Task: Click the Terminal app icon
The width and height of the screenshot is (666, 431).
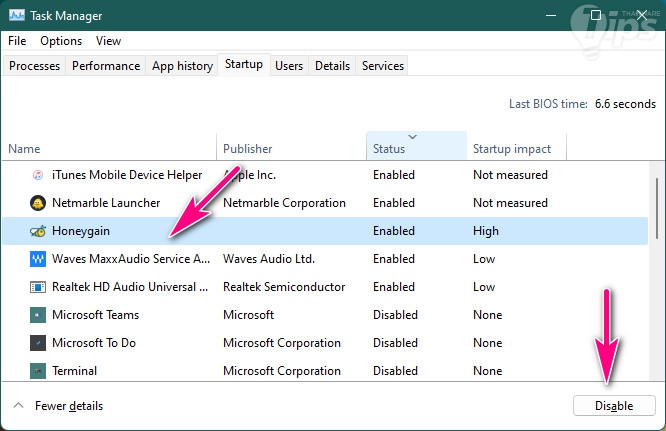Action: click(x=38, y=371)
